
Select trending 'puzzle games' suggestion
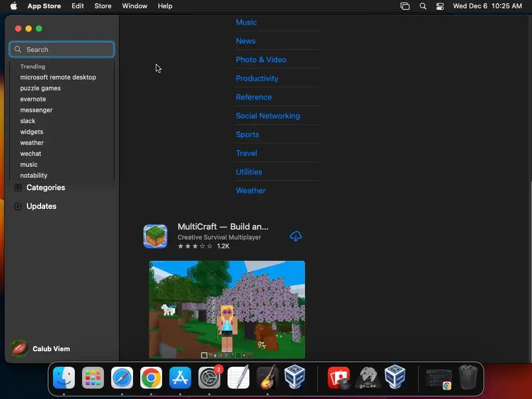[41, 88]
